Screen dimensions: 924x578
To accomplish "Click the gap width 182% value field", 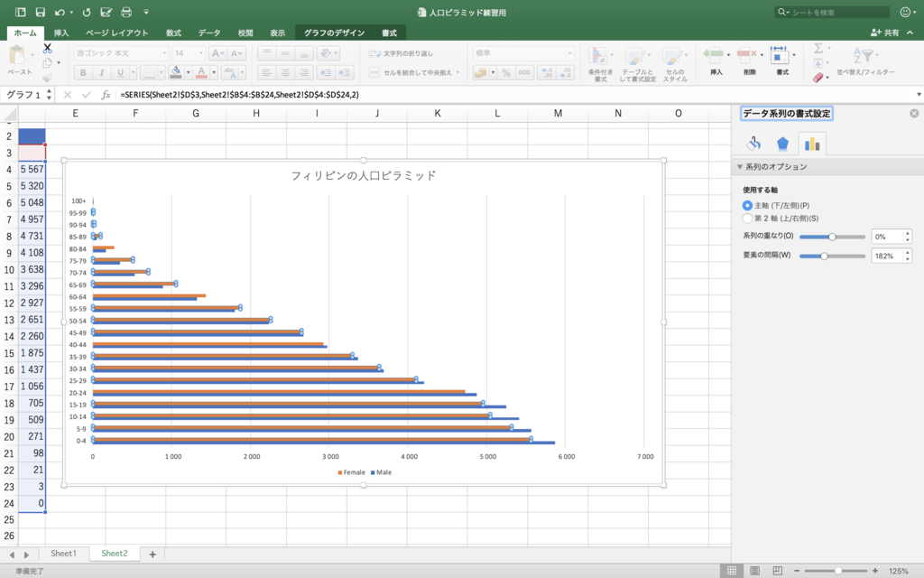I will 887,256.
